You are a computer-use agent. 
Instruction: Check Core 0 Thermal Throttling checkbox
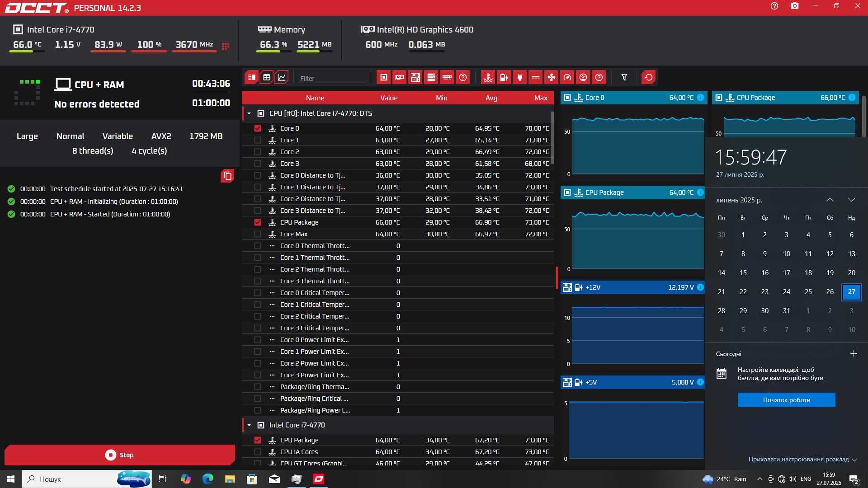click(x=258, y=246)
